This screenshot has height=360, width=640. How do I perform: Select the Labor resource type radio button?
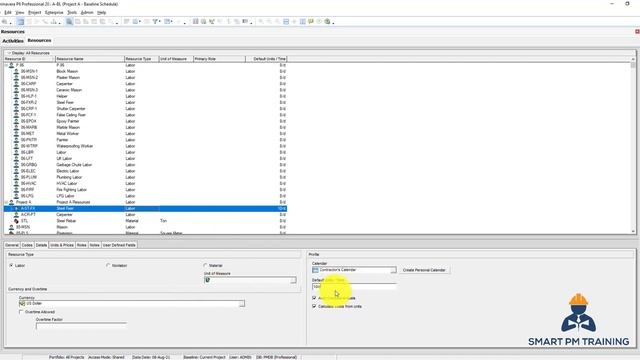pos(11,265)
